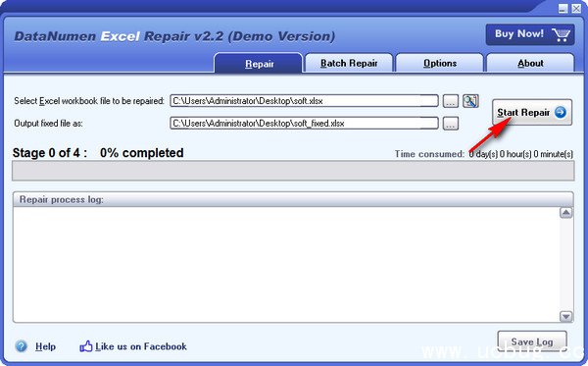The image size is (588, 366).
Task: Click the 'Stage 0 of 4' status text
Action: (50, 153)
